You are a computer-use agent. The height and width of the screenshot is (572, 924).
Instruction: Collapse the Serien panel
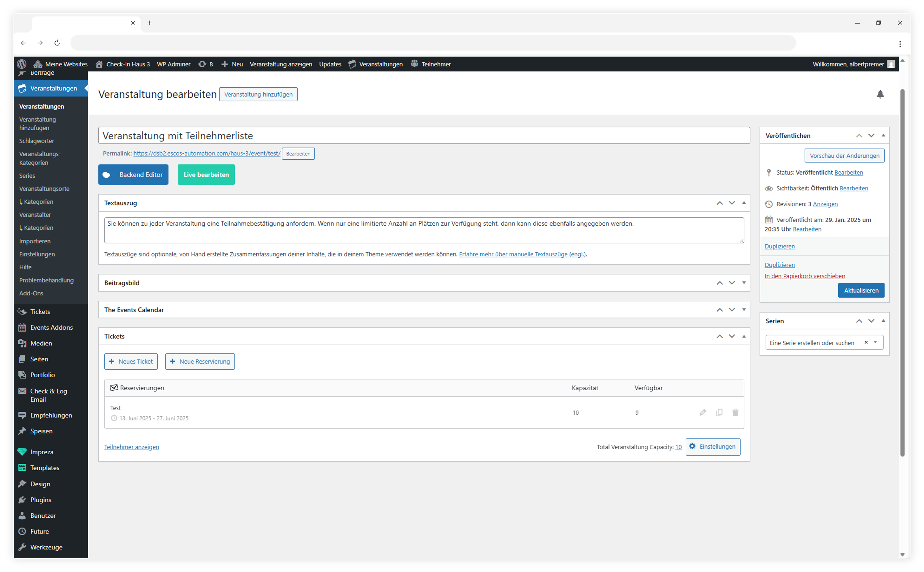(883, 321)
